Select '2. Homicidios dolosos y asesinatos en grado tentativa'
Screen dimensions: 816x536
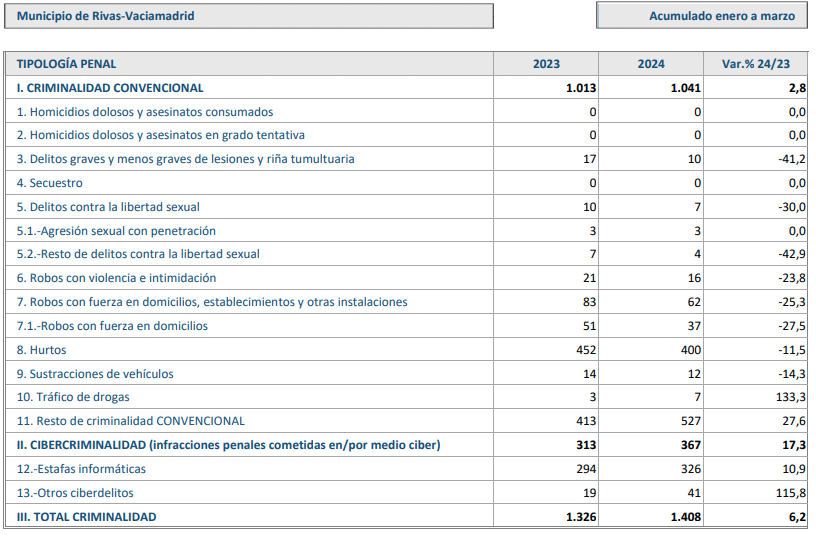coord(160,135)
